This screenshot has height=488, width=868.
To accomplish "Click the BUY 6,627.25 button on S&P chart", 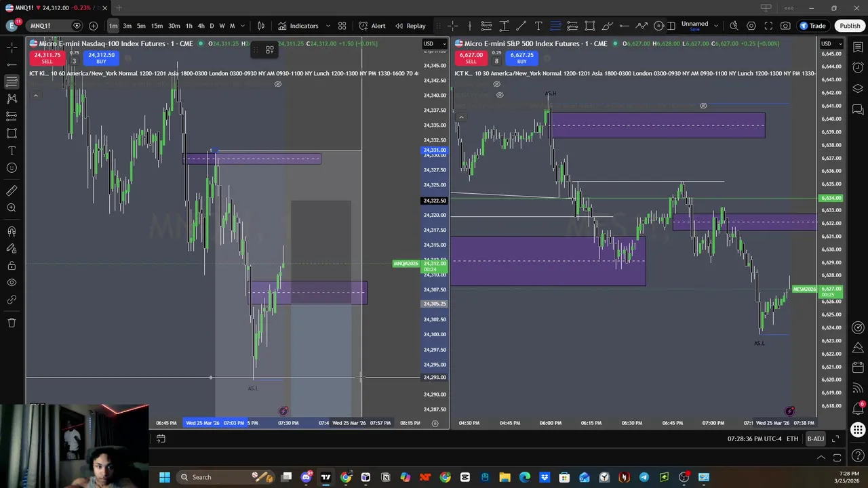I will tap(521, 58).
